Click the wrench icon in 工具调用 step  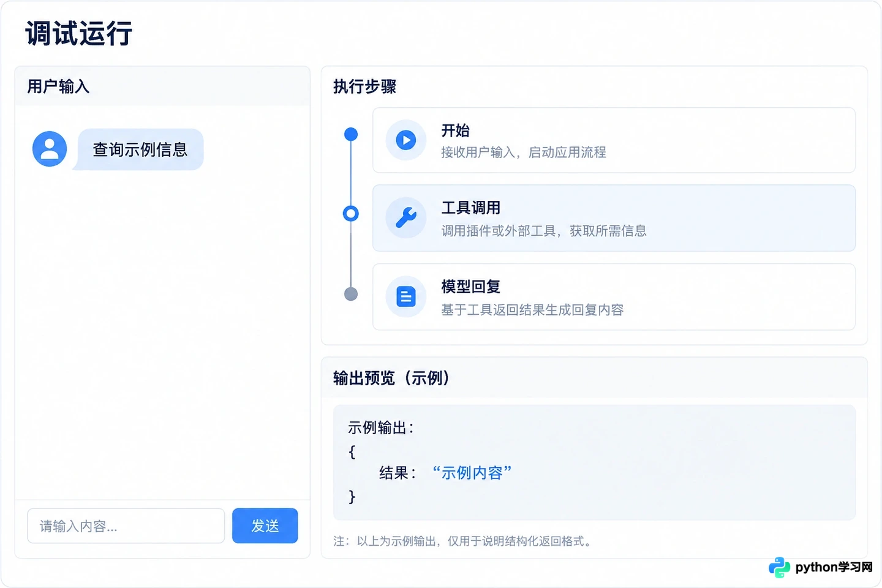pos(405,217)
